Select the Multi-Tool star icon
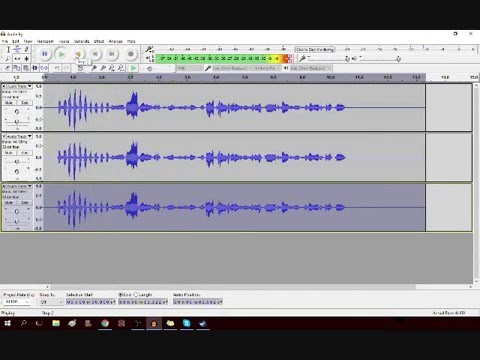Image resolution: width=480 pixels, height=360 pixels. click(26, 59)
